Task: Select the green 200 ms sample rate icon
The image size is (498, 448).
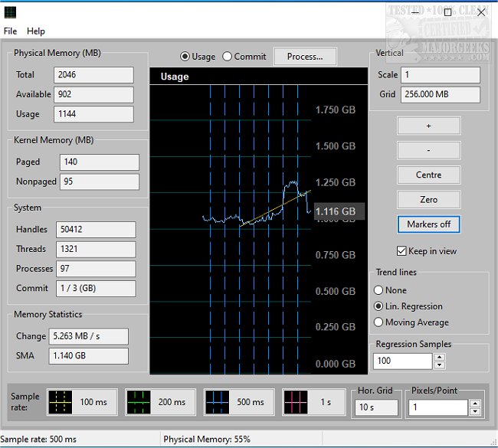Action: coord(139,402)
